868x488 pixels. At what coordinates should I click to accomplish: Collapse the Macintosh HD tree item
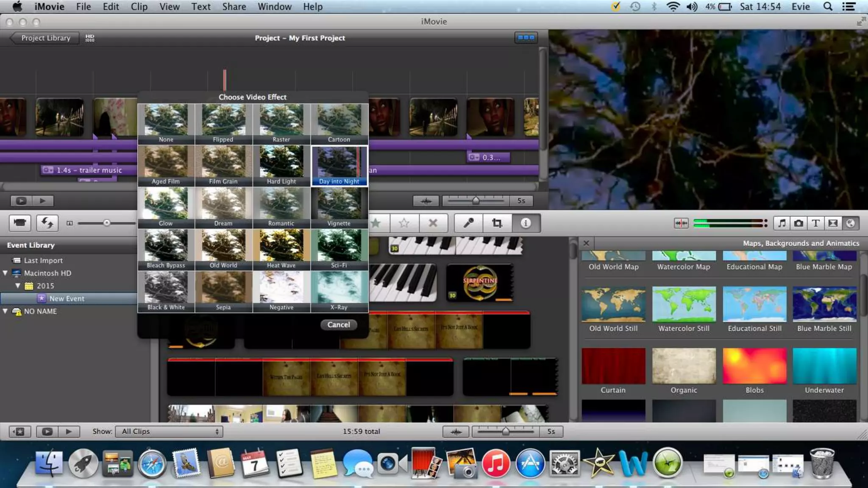tap(5, 273)
